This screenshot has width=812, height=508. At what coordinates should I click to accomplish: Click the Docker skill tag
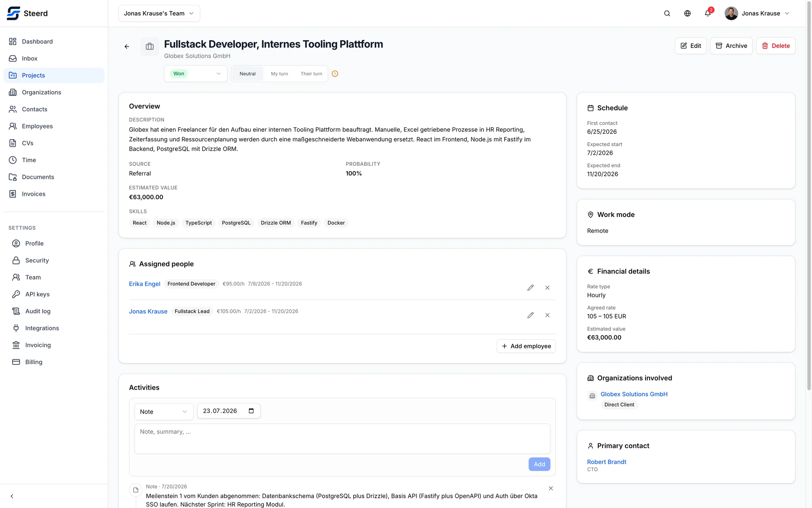pyautogui.click(x=336, y=223)
